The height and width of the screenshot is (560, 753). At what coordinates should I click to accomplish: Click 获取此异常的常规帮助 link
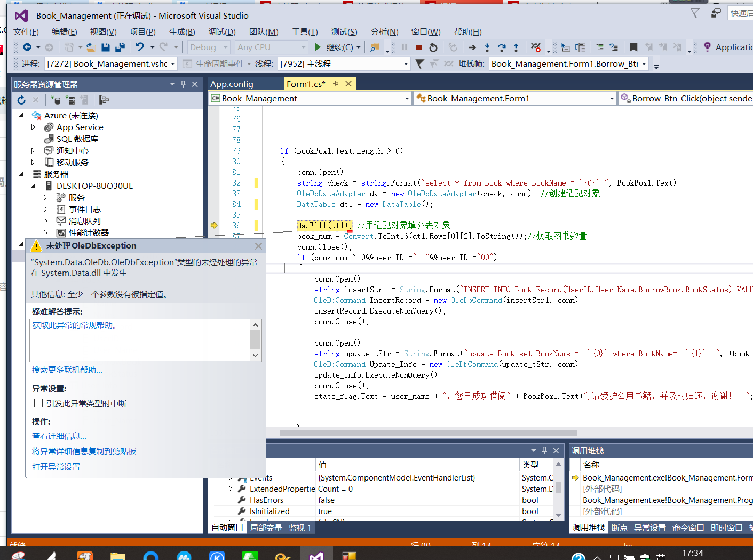pos(75,325)
